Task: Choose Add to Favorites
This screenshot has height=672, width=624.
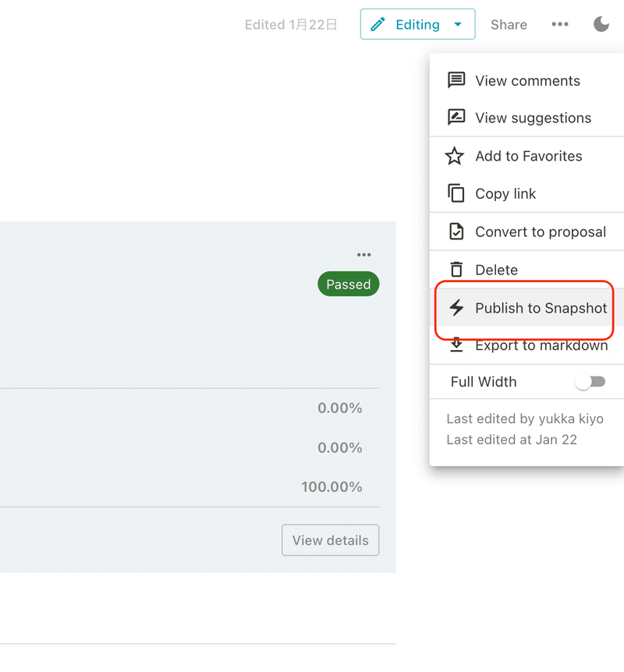Action: click(526, 156)
